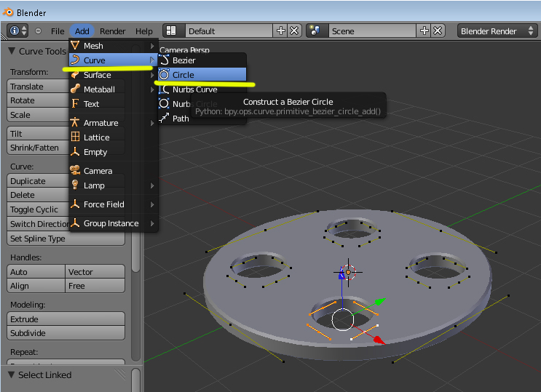Expand the Armature submenu arrow

[x=152, y=123]
